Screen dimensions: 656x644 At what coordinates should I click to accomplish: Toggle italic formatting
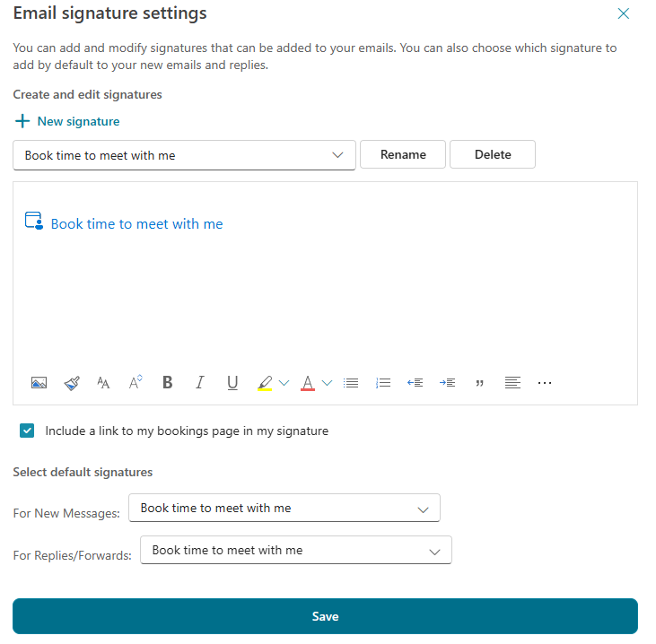[200, 383]
